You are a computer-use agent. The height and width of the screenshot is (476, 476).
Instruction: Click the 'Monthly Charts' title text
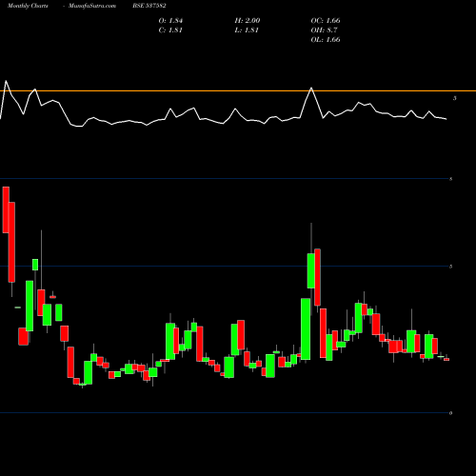[x=28, y=6]
